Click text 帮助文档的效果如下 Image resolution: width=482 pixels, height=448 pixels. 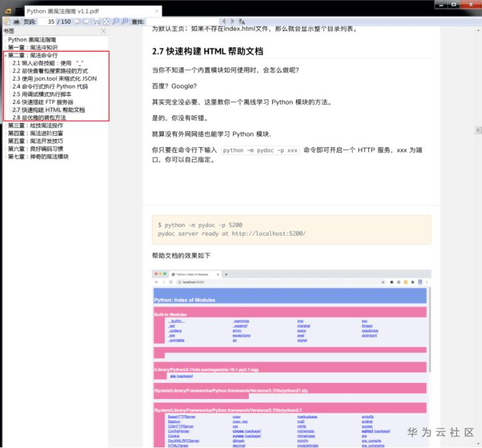click(181, 256)
